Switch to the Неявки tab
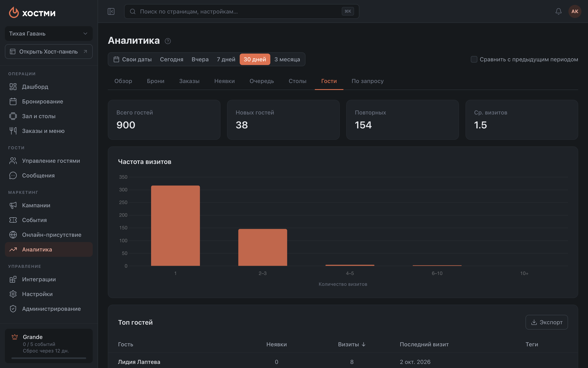The height and width of the screenshot is (368, 588). click(225, 81)
